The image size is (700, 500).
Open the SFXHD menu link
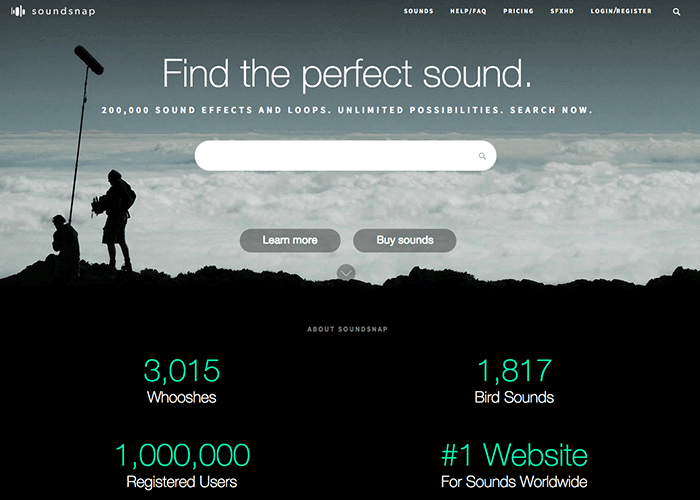click(562, 11)
